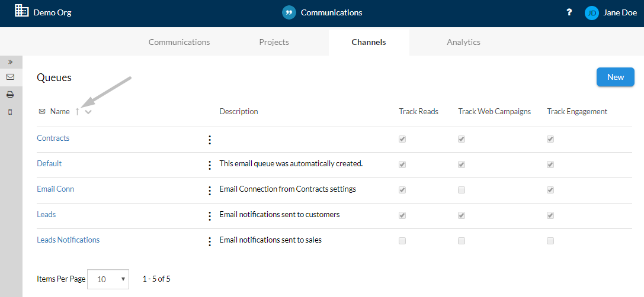The width and height of the screenshot is (644, 297).
Task: Click 'Email notifications sent to sales' description
Action: pyautogui.click(x=271, y=240)
